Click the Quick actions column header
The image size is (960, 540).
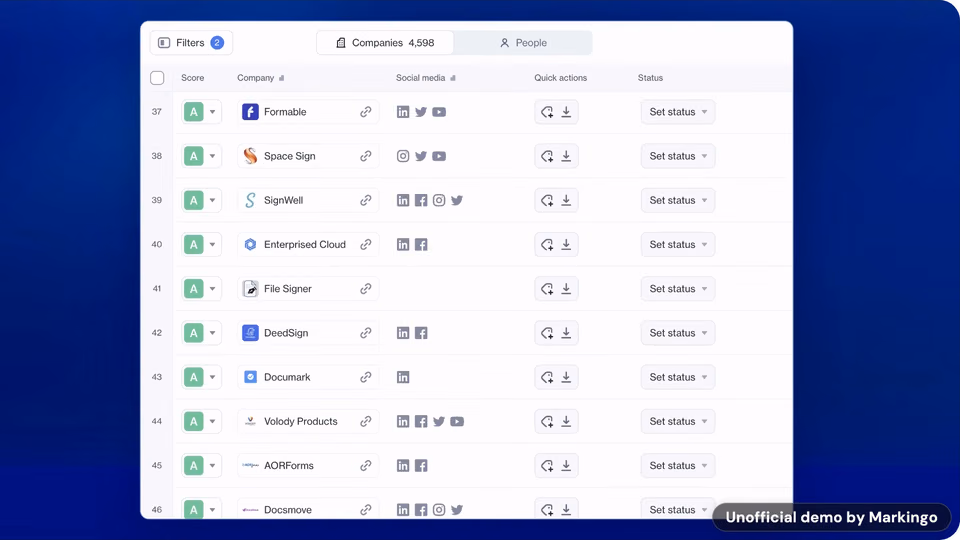point(560,78)
